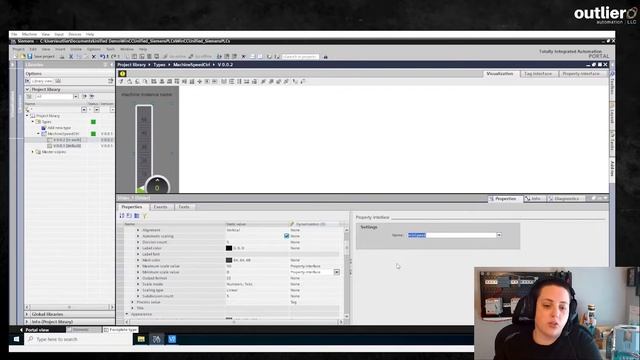Click the delete X icon in main toolbar
This screenshot has height=360, width=640.
tap(93, 56)
